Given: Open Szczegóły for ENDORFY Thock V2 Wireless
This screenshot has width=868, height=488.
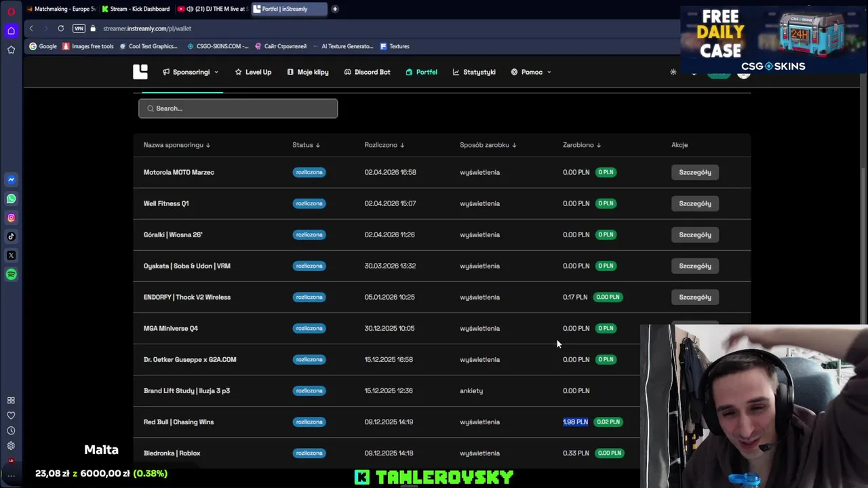Looking at the screenshot, I should pos(695,297).
